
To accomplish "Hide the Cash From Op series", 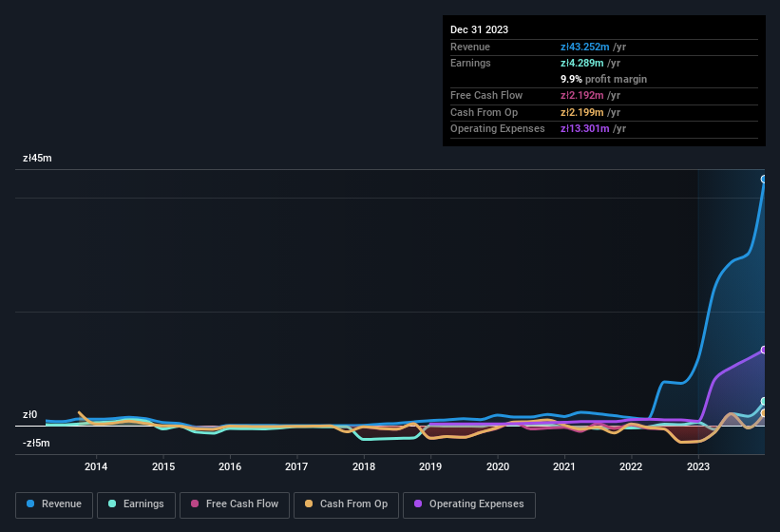I will pyautogui.click(x=346, y=504).
